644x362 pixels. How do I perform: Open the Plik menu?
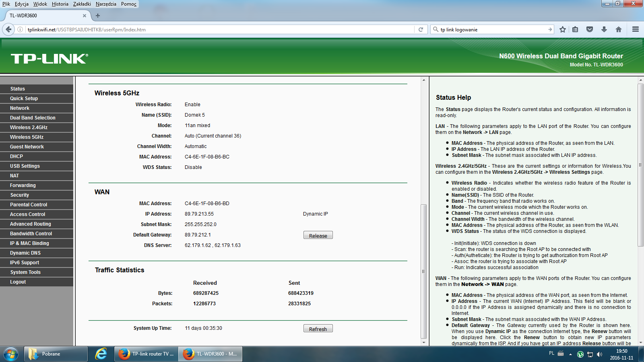pos(6,4)
